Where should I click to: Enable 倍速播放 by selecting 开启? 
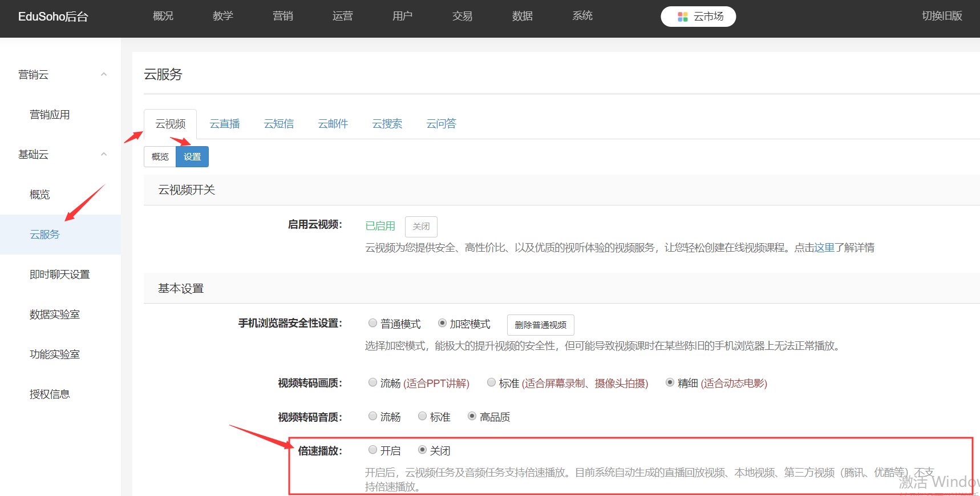373,450
